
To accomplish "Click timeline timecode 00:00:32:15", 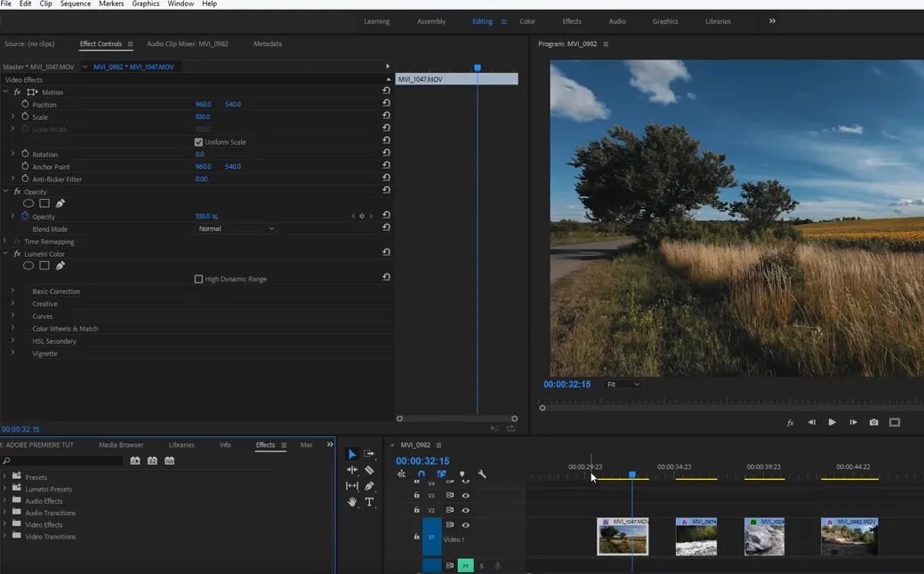I will coord(422,461).
